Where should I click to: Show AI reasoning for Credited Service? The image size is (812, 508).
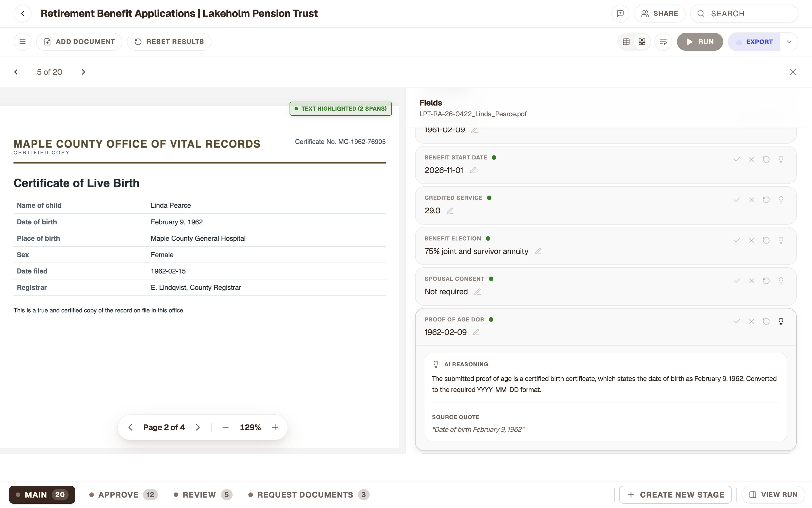click(x=781, y=200)
